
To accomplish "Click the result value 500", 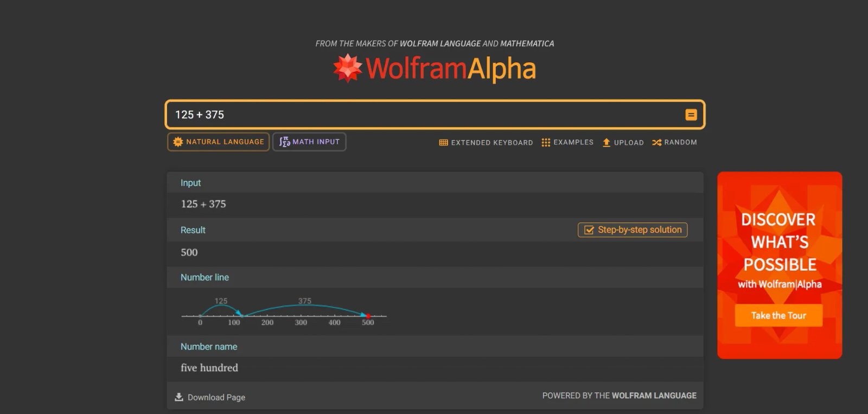I will click(189, 252).
